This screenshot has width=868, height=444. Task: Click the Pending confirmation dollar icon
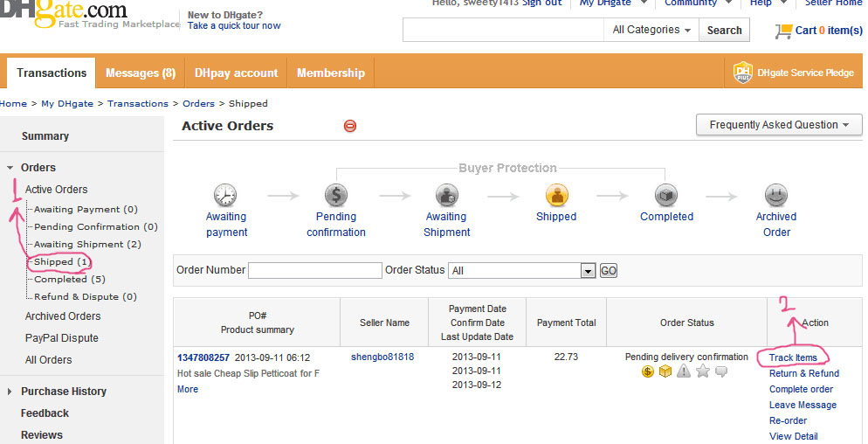(336, 195)
